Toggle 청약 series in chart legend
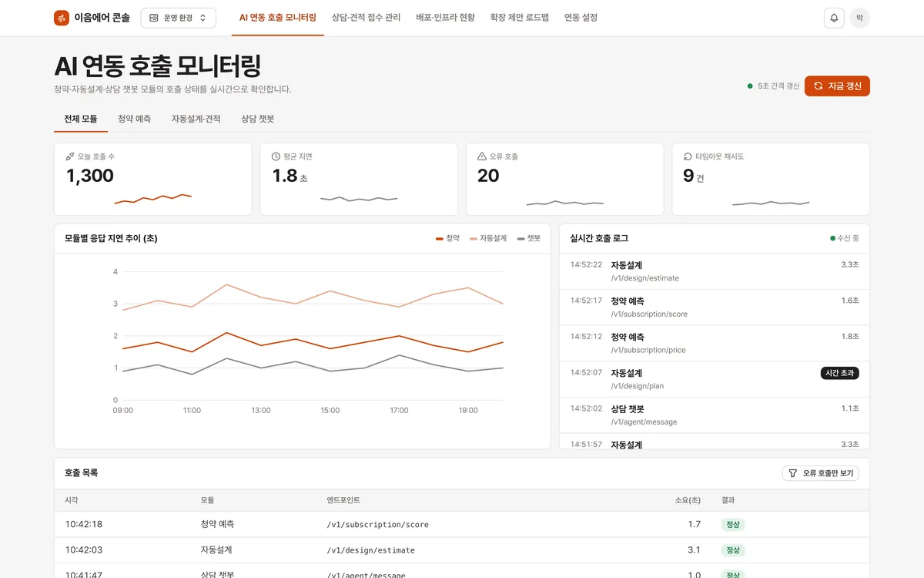924x578 pixels. [x=447, y=238]
